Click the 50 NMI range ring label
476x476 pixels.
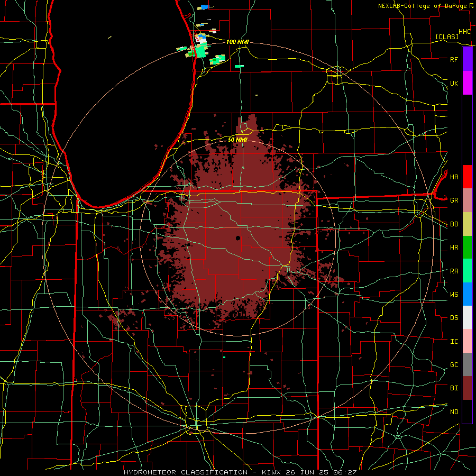click(237, 140)
